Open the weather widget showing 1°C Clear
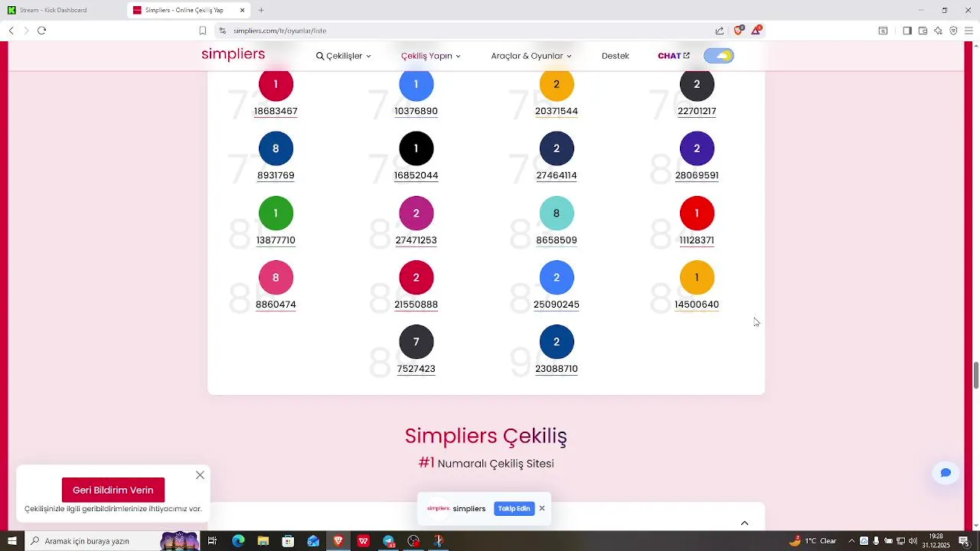Viewport: 980px width, 551px height. [x=813, y=541]
